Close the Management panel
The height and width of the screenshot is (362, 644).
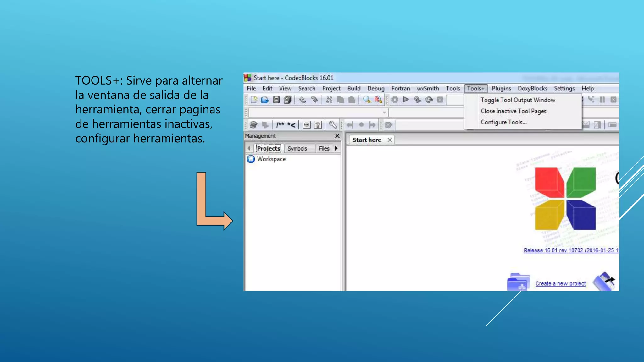point(337,136)
